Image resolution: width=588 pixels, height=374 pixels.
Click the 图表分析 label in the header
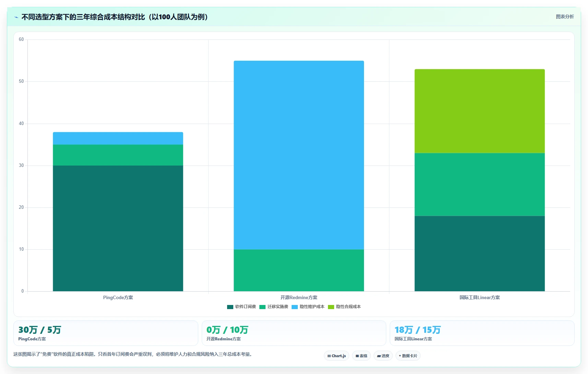565,16
